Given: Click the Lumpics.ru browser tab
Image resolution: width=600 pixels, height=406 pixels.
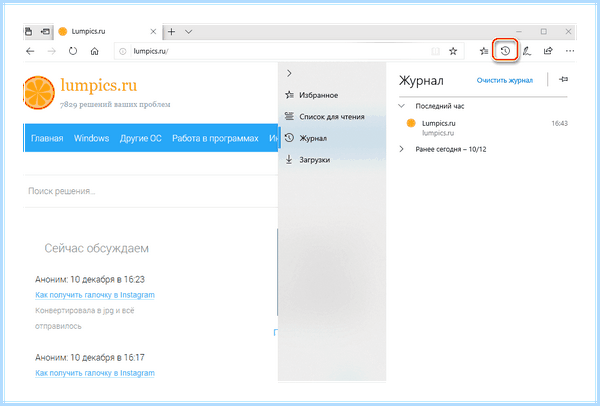Looking at the screenshot, I should tap(107, 31).
